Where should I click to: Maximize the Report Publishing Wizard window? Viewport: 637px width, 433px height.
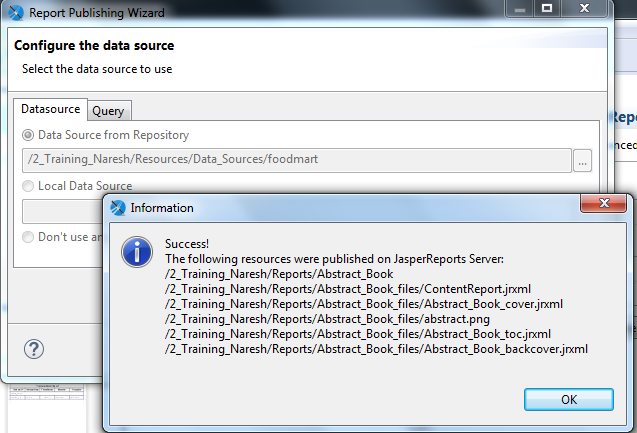click(x=547, y=8)
